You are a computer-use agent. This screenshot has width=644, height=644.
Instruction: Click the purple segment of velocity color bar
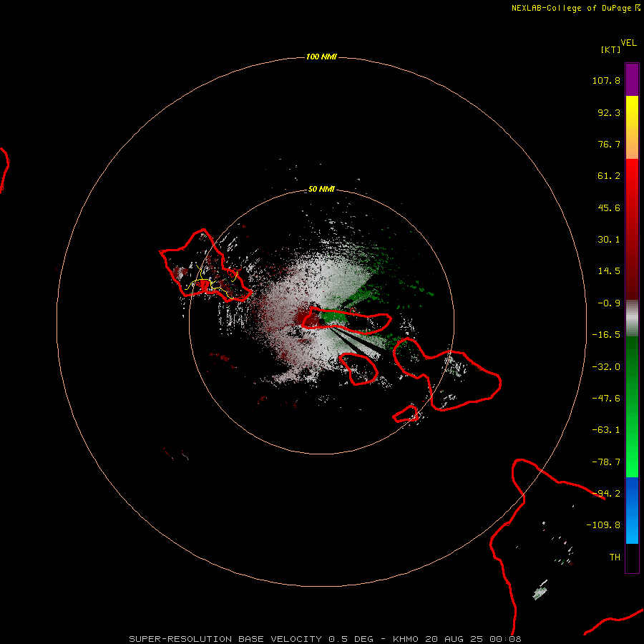pos(632,79)
